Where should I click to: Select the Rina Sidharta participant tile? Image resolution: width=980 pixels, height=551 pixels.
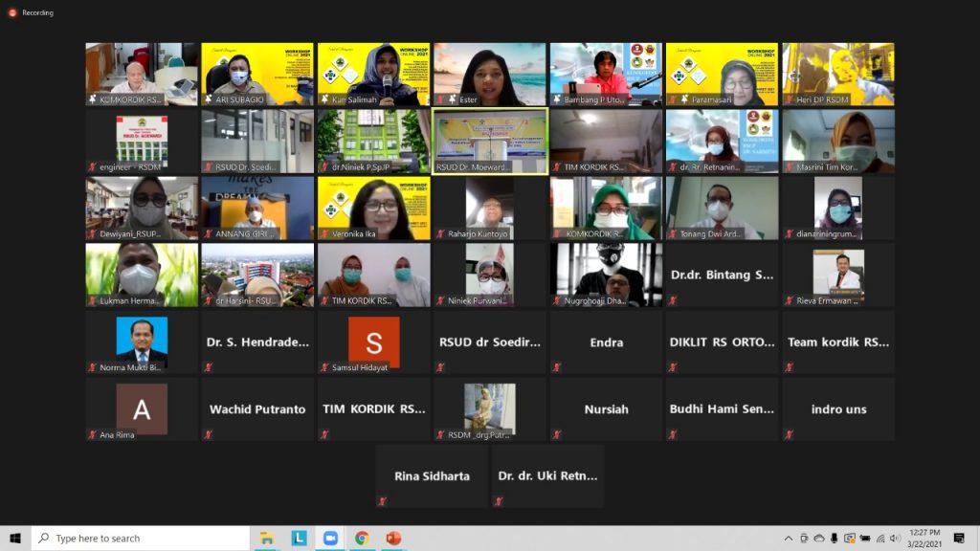tap(432, 475)
